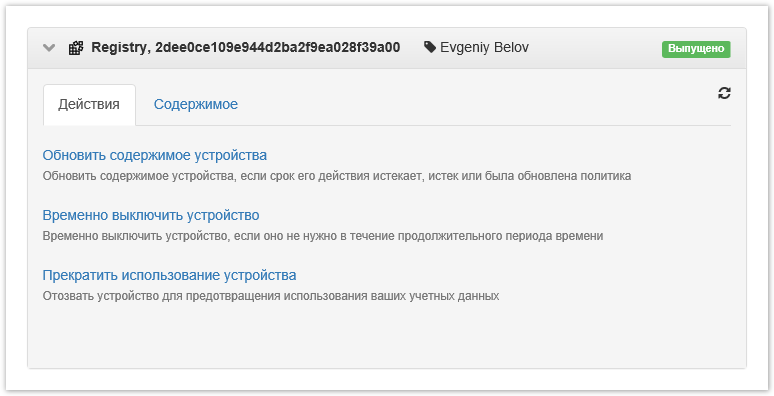Click the description about updating expired device content
774x396 pixels.
337,176
